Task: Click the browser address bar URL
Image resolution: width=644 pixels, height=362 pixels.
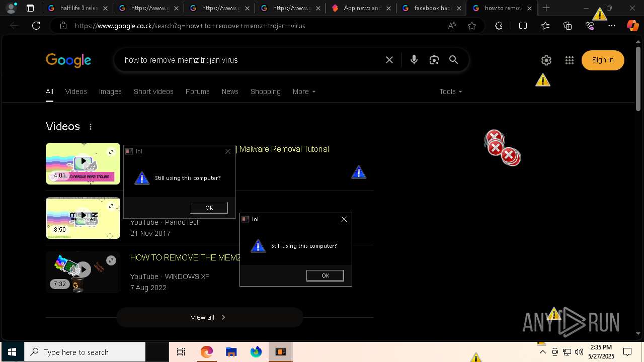Action: point(190,26)
